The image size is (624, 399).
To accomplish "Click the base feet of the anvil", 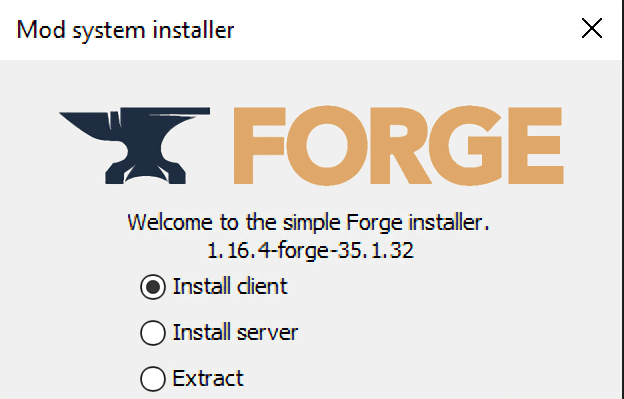I will coord(145,173).
